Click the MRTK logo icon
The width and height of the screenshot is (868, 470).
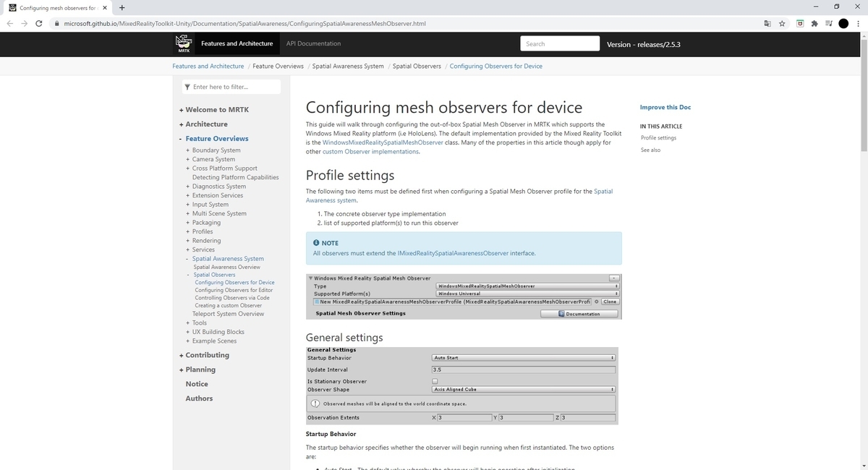pyautogui.click(x=184, y=43)
